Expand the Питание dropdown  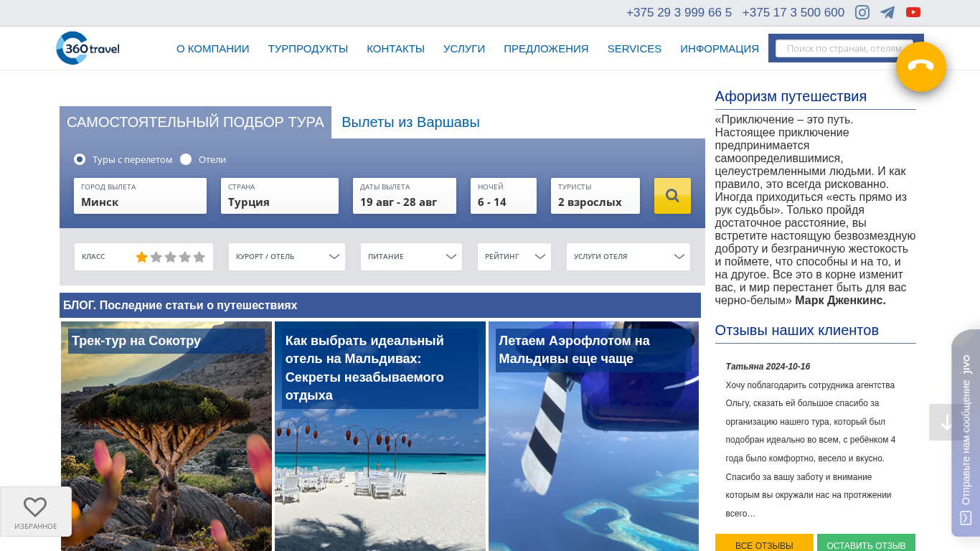click(x=411, y=257)
